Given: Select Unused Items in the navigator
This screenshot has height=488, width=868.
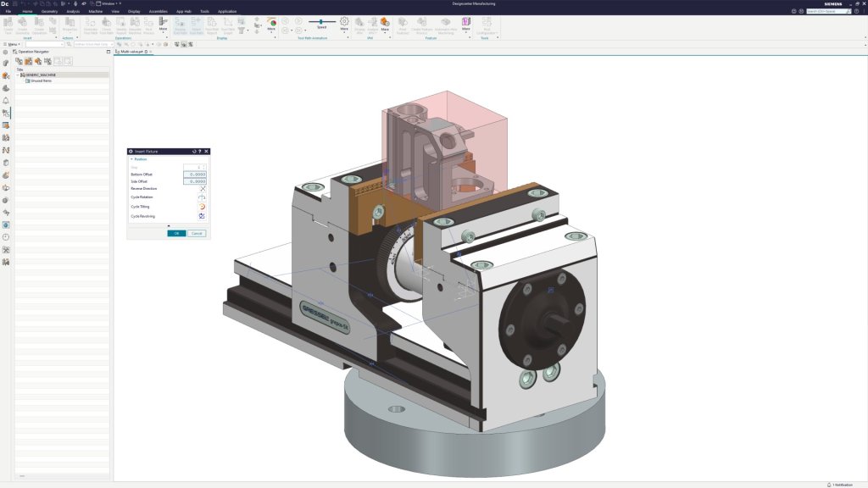Looking at the screenshot, I should [x=42, y=80].
